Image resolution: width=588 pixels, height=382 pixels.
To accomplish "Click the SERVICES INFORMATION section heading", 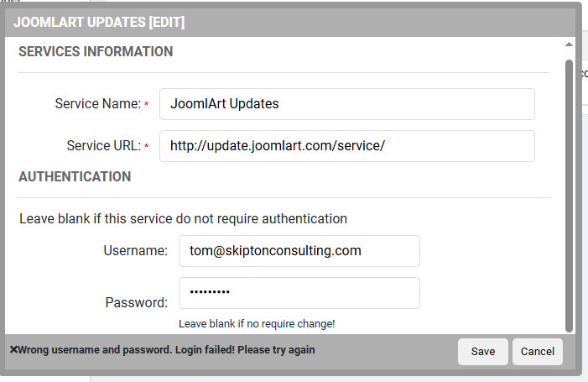I will pyautogui.click(x=96, y=52).
